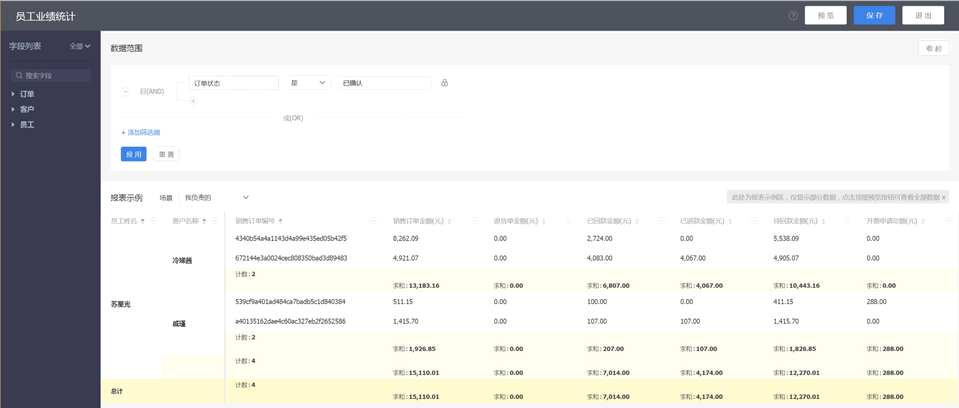Image resolution: width=959 pixels, height=408 pixels.
Task: Remove the 销售订单金额(元) column via circle icon
Action: tap(475, 221)
